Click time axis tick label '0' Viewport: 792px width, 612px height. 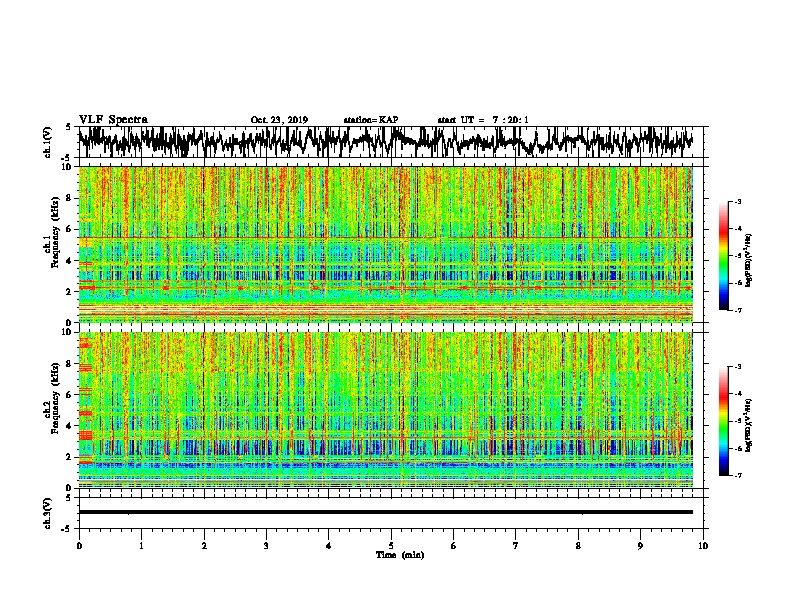point(79,546)
